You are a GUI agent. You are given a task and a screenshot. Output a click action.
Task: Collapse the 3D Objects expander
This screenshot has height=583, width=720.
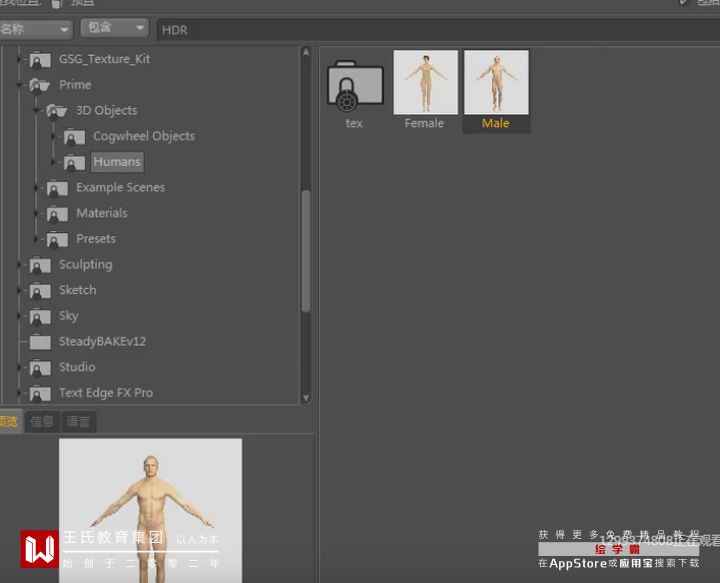click(37, 111)
